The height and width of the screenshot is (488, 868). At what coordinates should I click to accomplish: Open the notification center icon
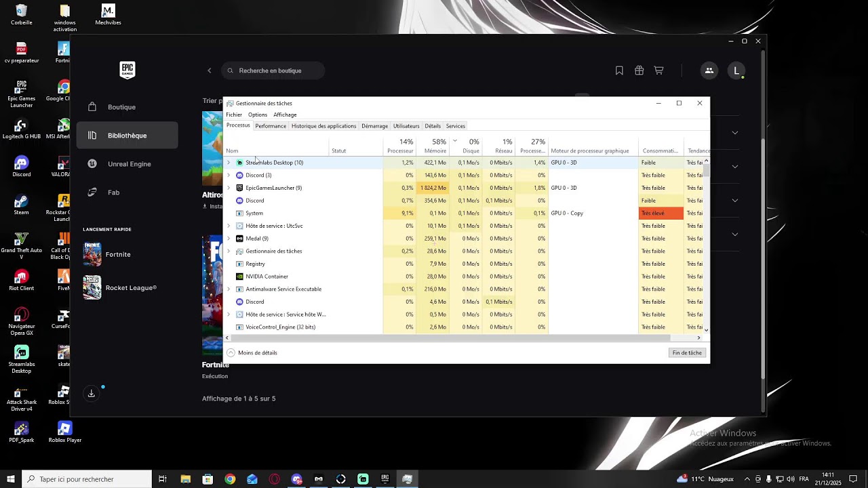(x=853, y=479)
